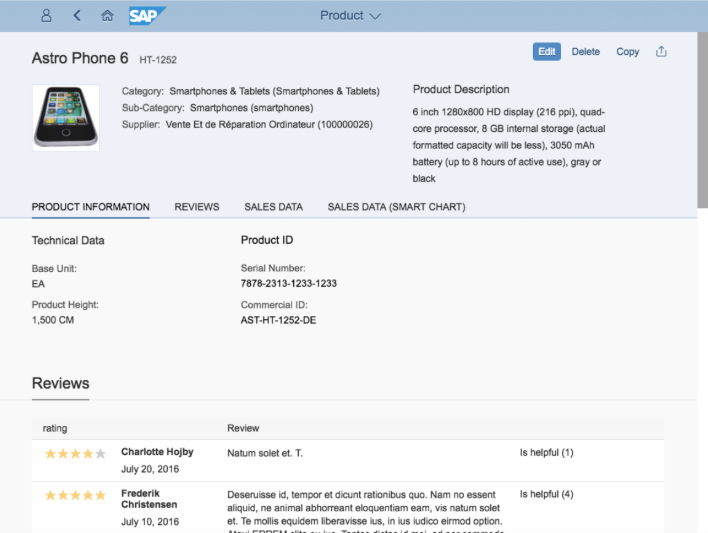Click the product ID HT-1252 in header
The image size is (708, 533).
coord(158,60)
